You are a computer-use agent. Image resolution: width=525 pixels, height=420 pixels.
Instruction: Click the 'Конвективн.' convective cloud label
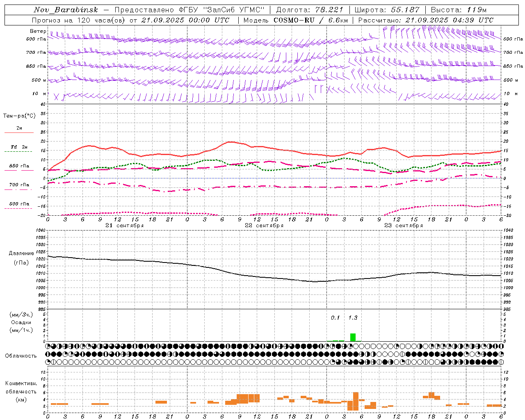coord(21,383)
